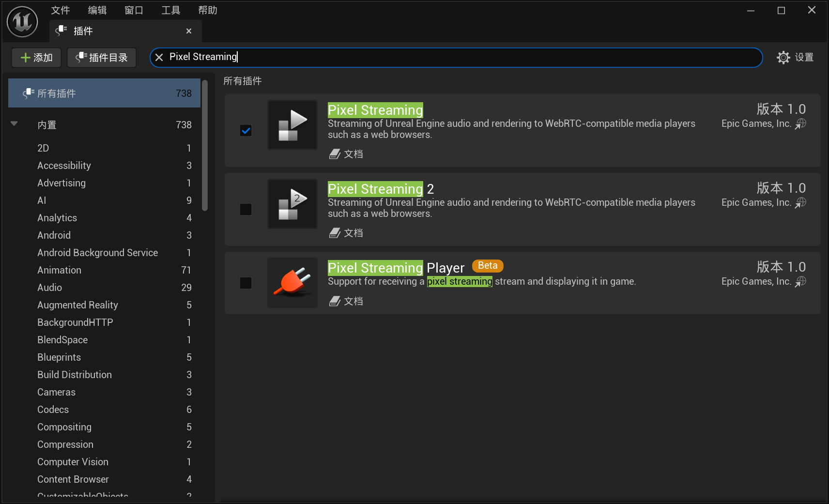Screen dimensions: 829x504
Task: Select the BackgroundHTTP category
Action: [x=105, y=322]
